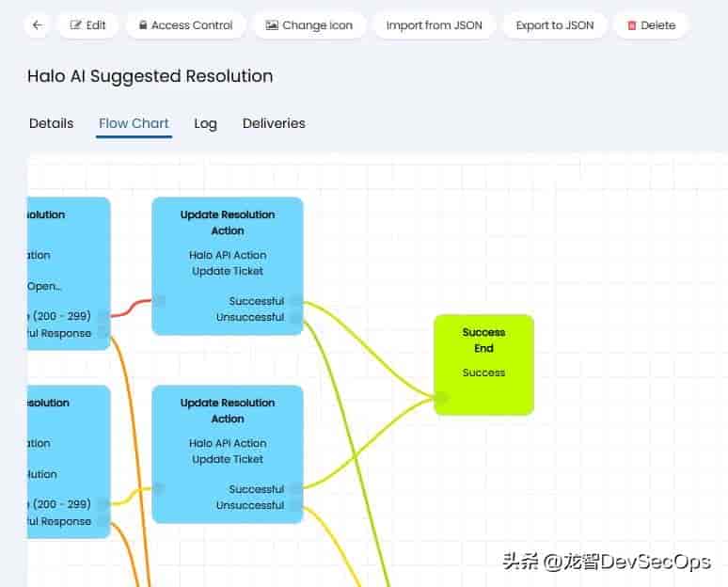Choose Import from JSON
Screen dimensions: 728x587
435,25
